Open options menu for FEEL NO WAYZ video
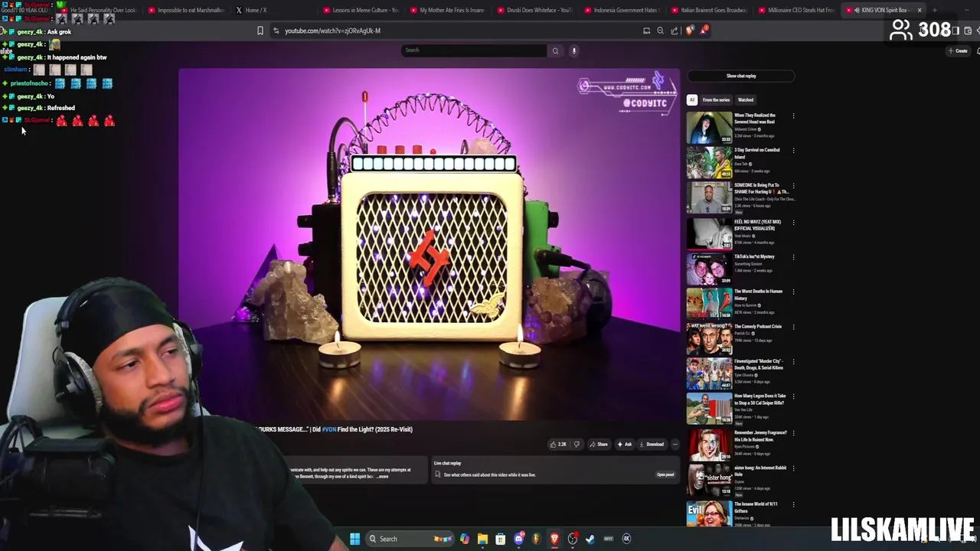980x551 pixels. pos(793,223)
